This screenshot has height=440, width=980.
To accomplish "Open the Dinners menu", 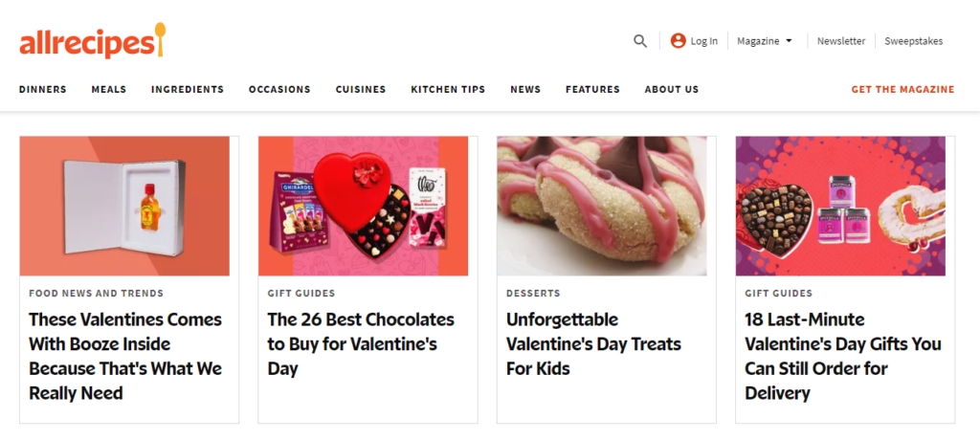I will pyautogui.click(x=42, y=89).
